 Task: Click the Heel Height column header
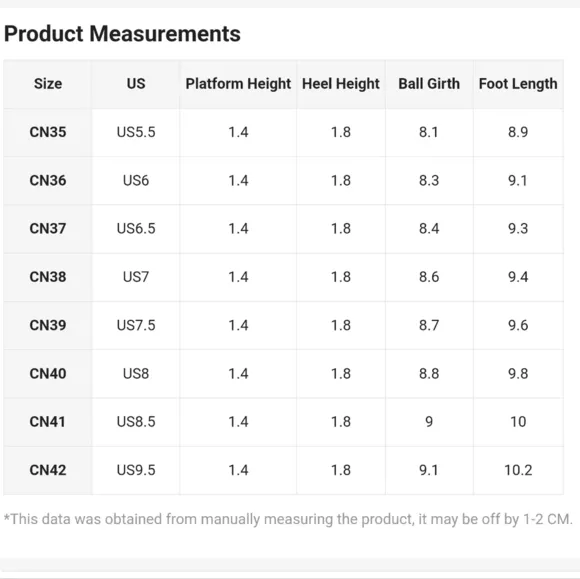[x=341, y=84]
